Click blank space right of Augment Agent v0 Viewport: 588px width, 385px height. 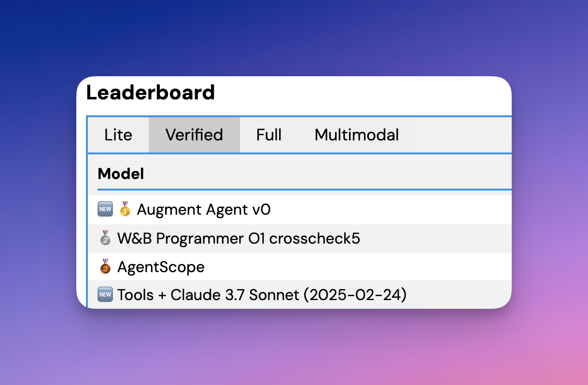(x=386, y=210)
